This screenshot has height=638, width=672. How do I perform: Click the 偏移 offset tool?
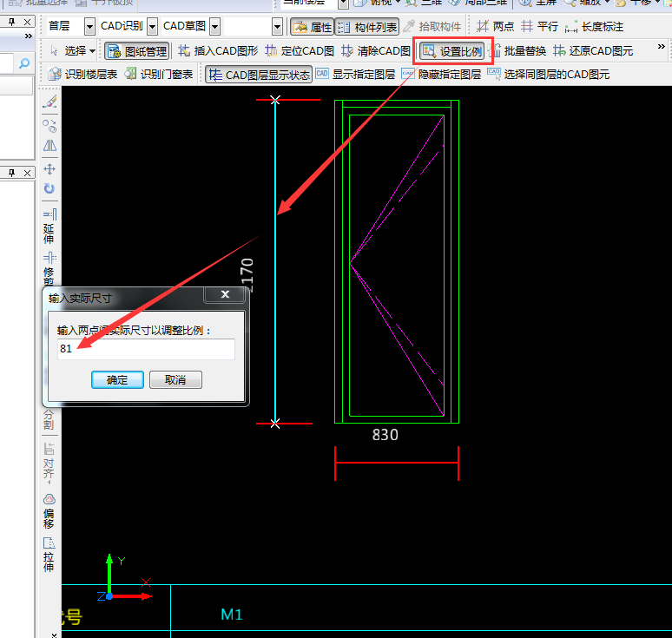pyautogui.click(x=49, y=511)
